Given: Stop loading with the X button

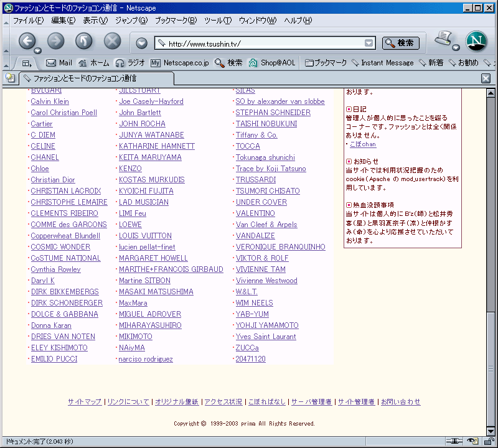Looking at the screenshot, I should tap(113, 41).
